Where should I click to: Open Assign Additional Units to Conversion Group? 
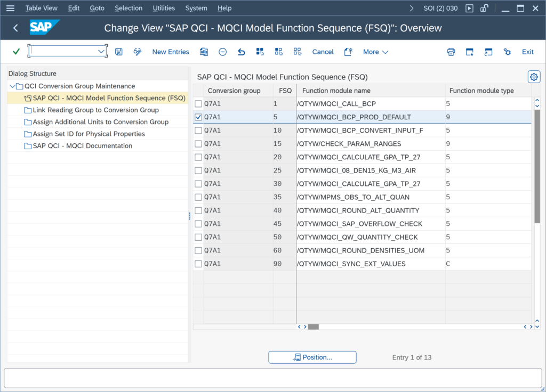tap(100, 122)
